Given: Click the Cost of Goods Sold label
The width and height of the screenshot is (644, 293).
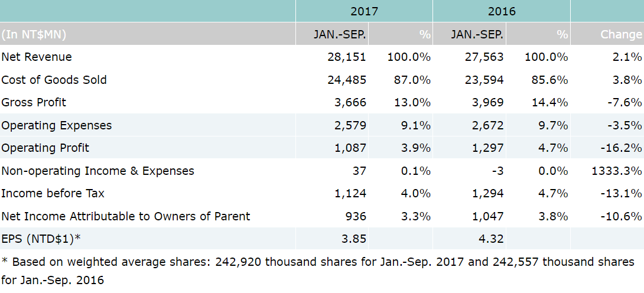Looking at the screenshot, I should coord(54,80).
